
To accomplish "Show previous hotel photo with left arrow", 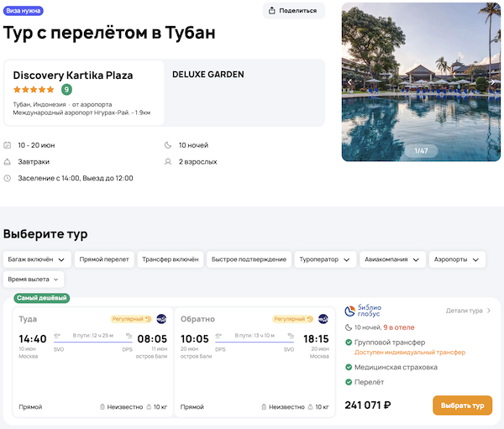I will pos(350,81).
